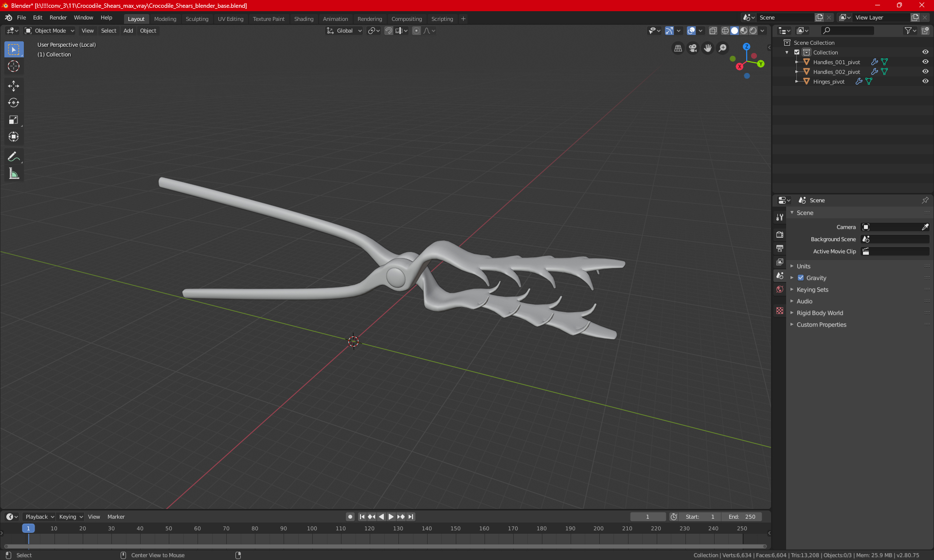
Task: Pin the properties editor context
Action: pyautogui.click(x=925, y=200)
